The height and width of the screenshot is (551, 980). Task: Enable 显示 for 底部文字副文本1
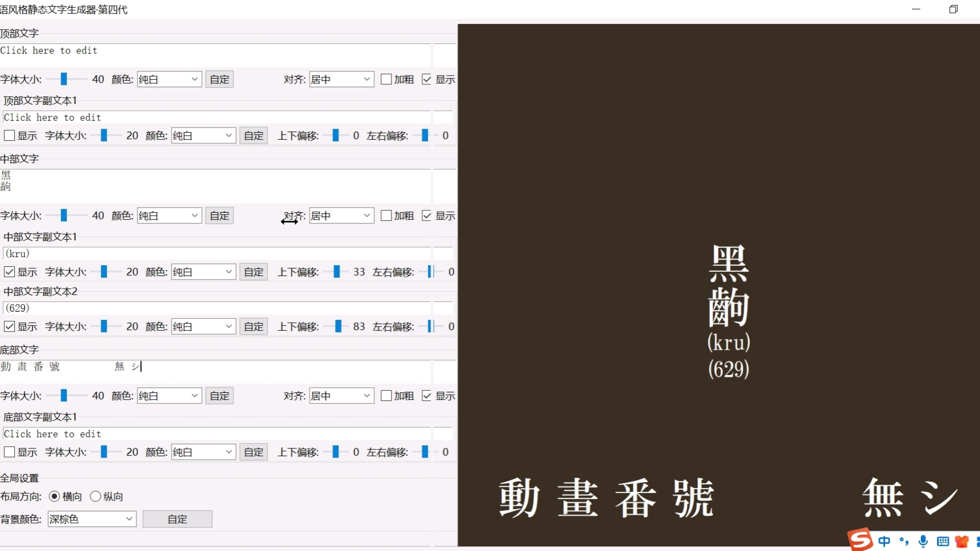pyautogui.click(x=9, y=452)
